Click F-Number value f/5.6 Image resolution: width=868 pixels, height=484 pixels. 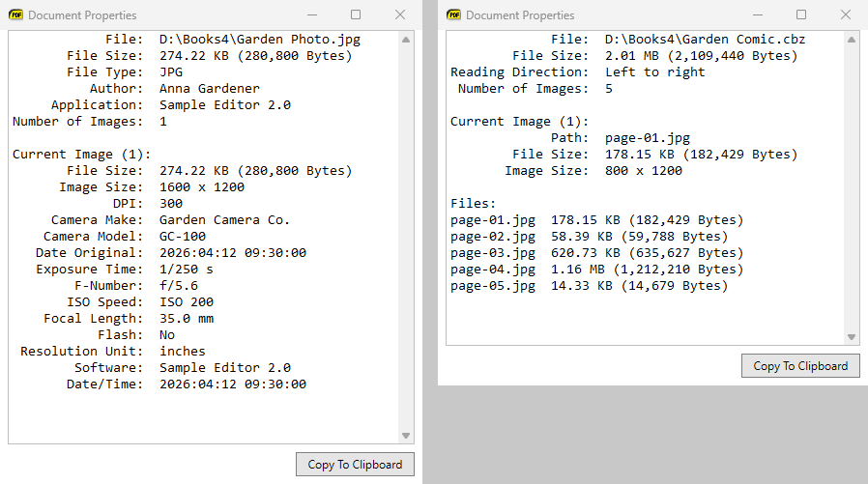pyautogui.click(x=178, y=285)
